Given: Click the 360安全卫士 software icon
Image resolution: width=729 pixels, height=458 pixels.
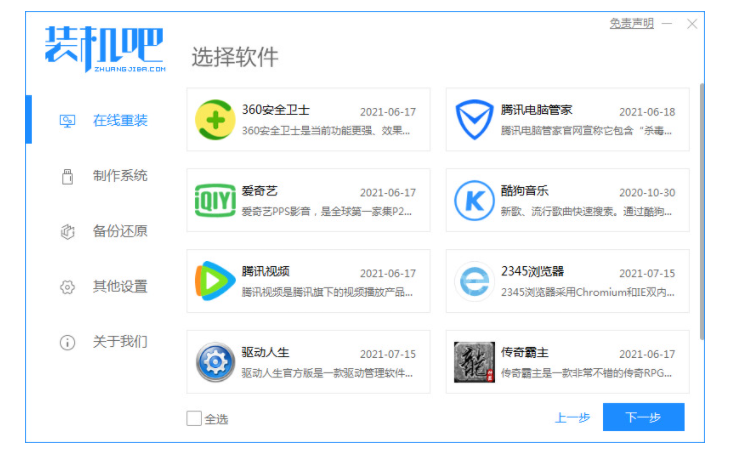Looking at the screenshot, I should coord(215,120).
